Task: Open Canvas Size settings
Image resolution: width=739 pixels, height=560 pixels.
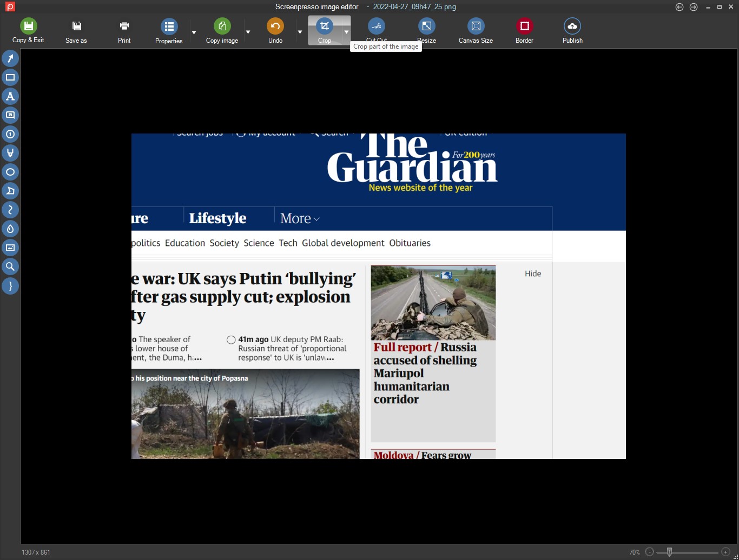Action: 476,30
